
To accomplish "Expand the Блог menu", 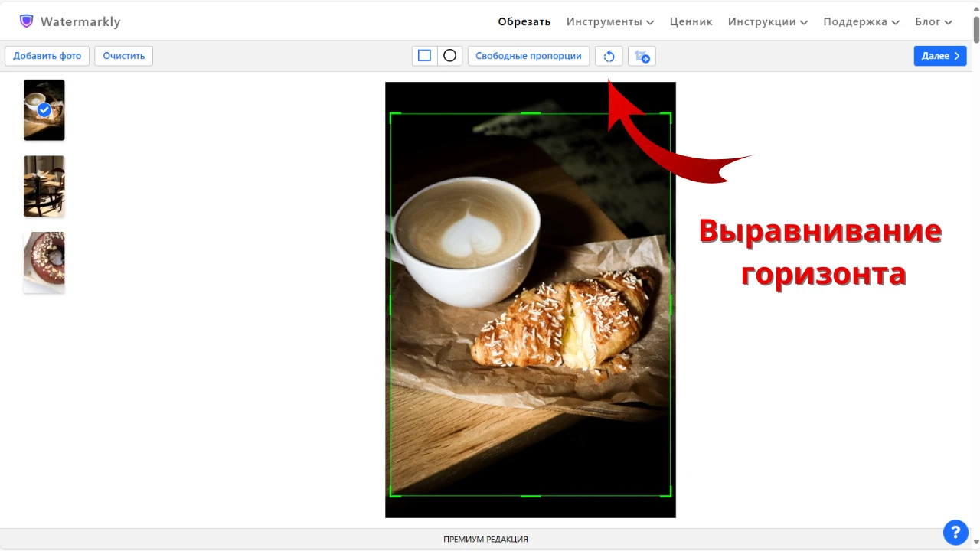I will point(934,21).
